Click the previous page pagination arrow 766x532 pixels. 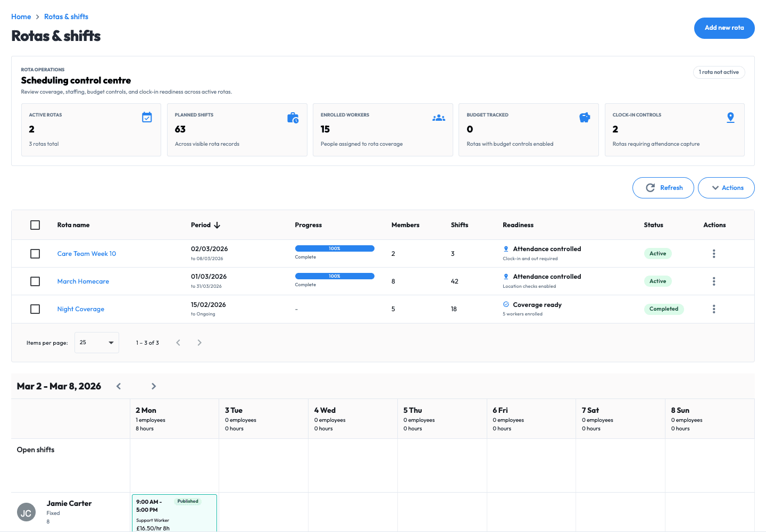[x=178, y=343]
